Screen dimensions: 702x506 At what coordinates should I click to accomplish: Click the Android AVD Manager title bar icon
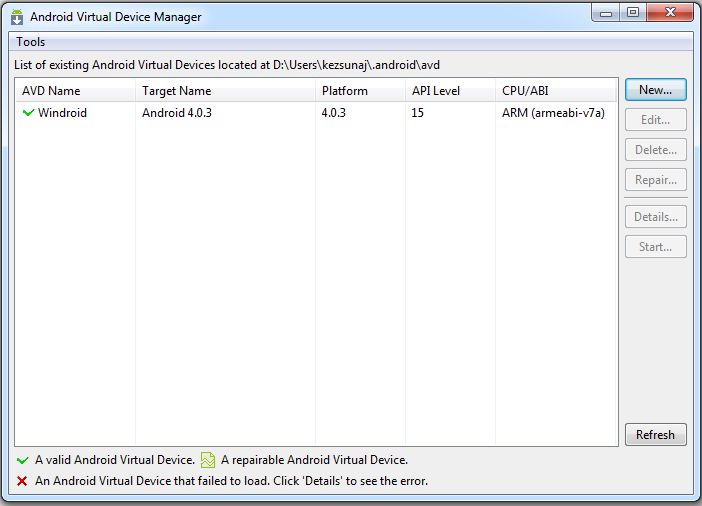[x=17, y=17]
